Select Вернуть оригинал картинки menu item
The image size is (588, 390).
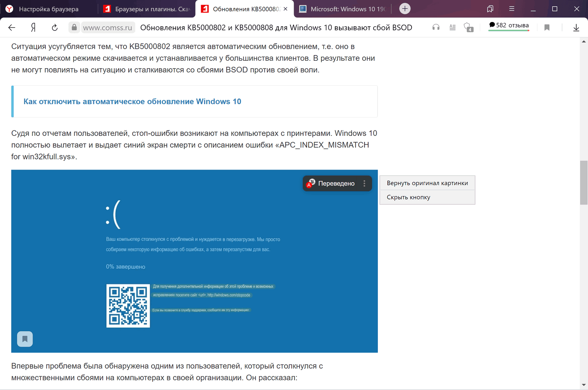[427, 183]
